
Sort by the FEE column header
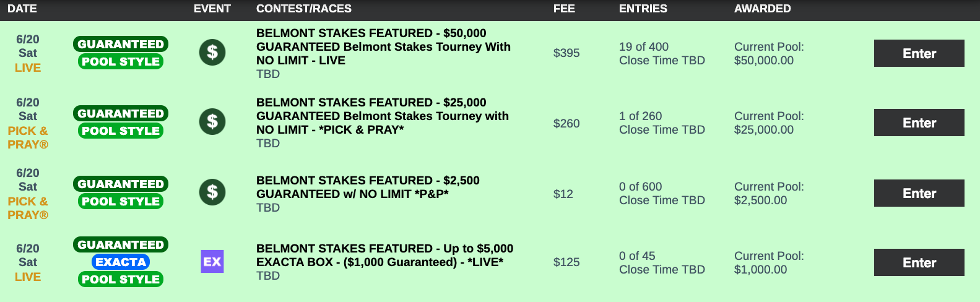coord(564,9)
